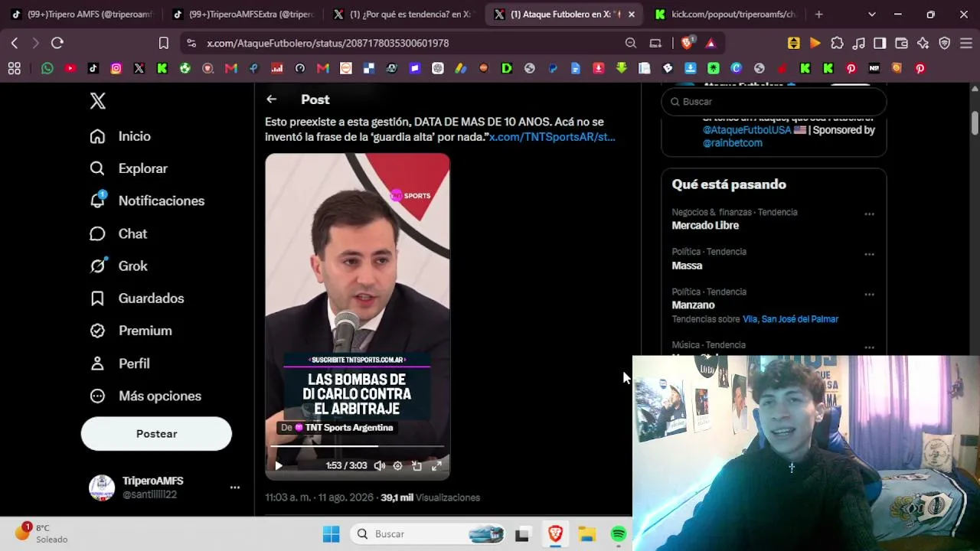The image size is (980, 551).
Task: Open the apps grid in bookmarks bar
Action: (x=14, y=68)
